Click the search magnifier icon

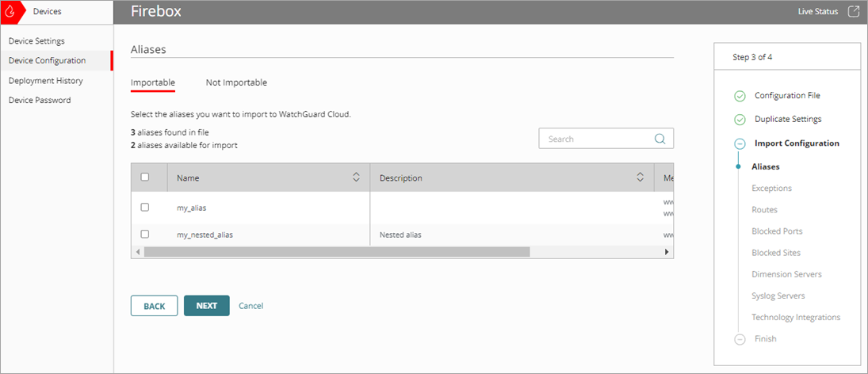660,139
